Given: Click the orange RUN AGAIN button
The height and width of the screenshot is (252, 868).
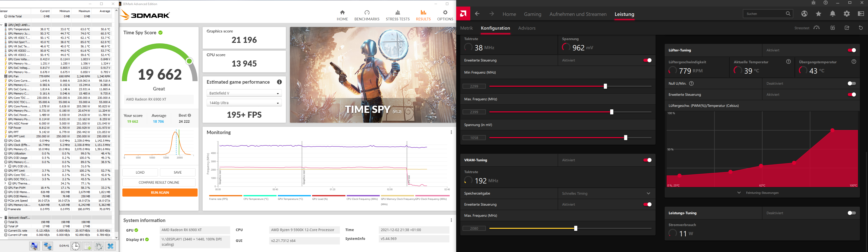Looking at the screenshot, I should [x=160, y=193].
